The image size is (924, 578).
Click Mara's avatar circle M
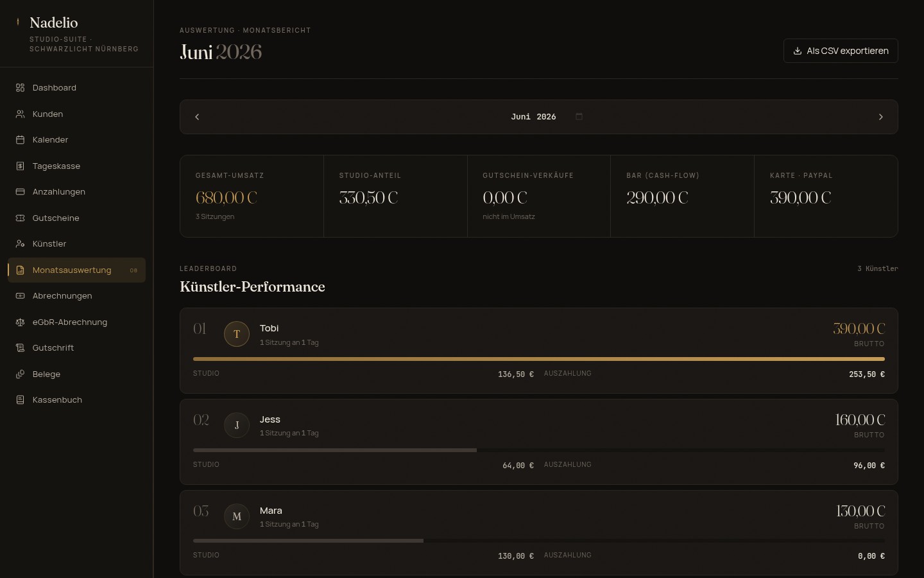pyautogui.click(x=237, y=516)
